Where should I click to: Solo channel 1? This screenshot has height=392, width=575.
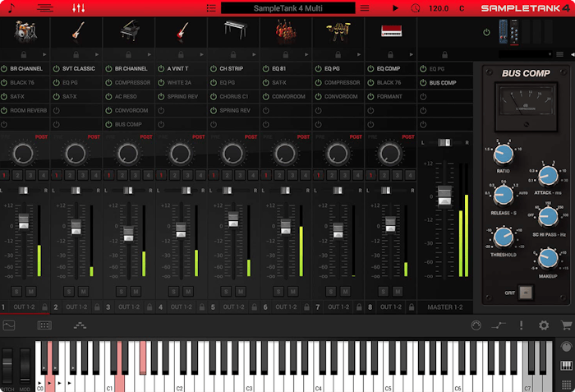16,292
